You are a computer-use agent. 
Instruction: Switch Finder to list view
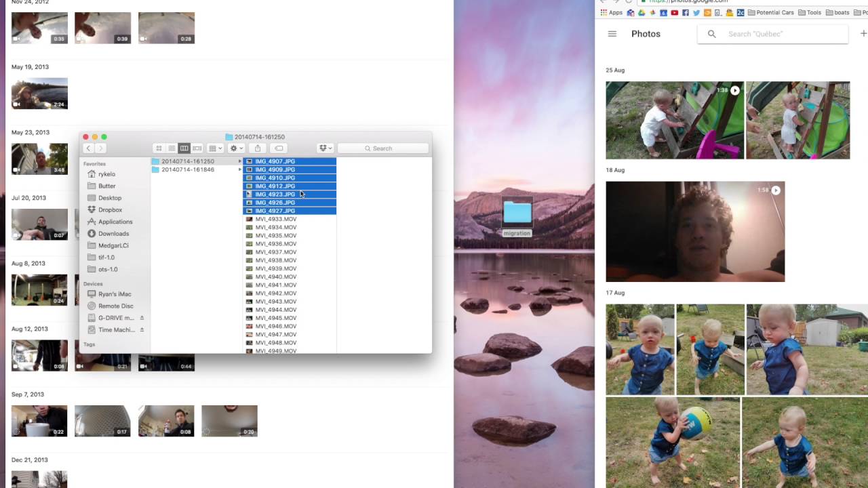point(172,148)
